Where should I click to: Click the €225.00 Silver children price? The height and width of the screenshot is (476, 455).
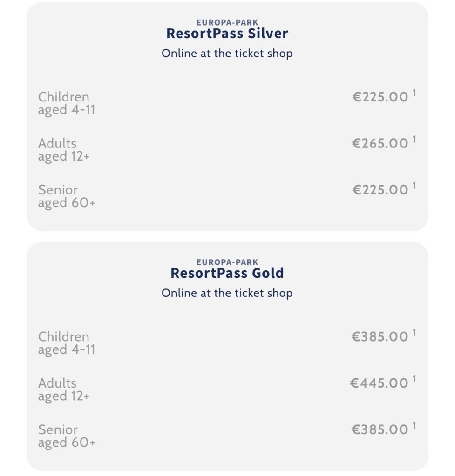(x=380, y=97)
